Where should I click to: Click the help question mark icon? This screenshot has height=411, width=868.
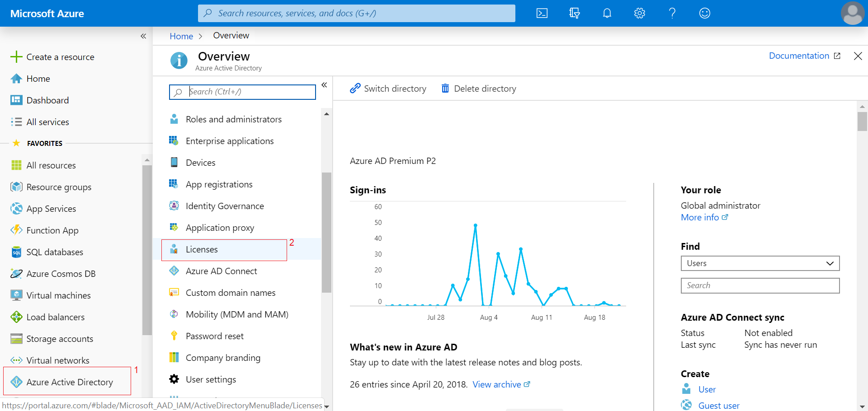pyautogui.click(x=672, y=13)
